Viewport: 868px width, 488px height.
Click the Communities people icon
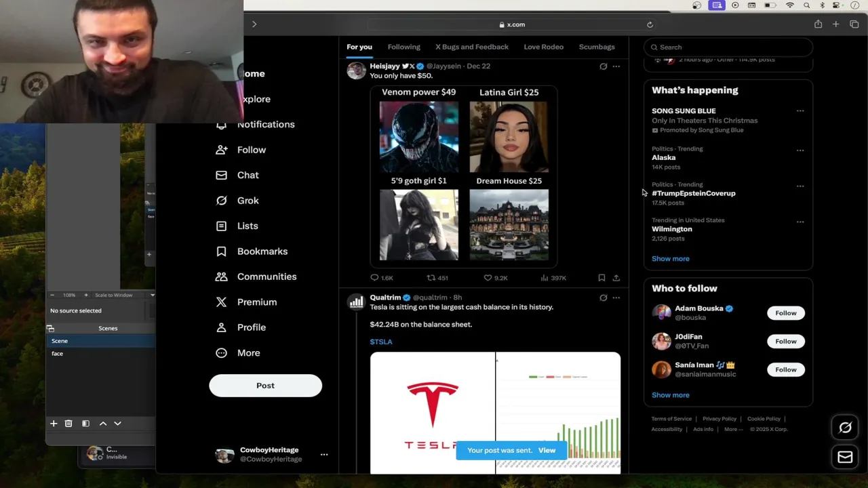(221, 277)
